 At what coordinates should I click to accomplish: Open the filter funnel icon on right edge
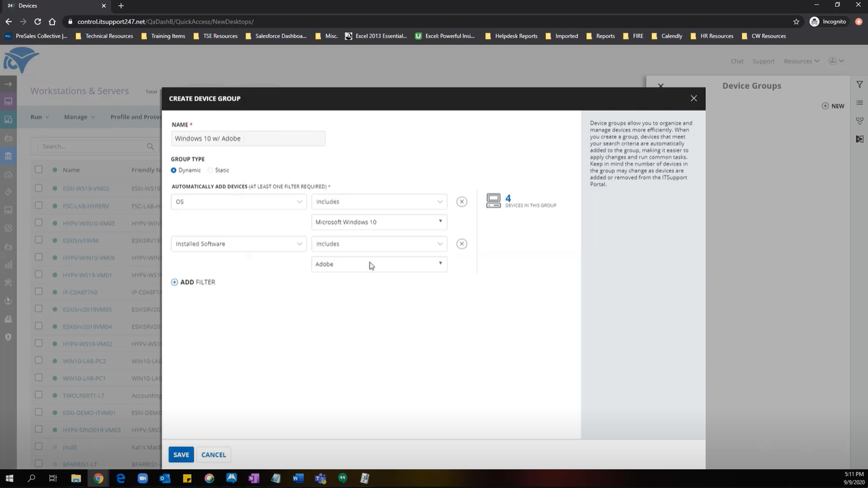point(860,84)
